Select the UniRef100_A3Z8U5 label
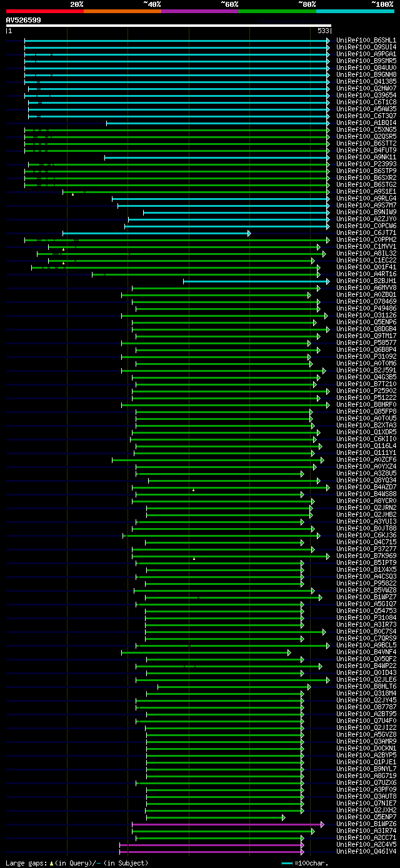The width and height of the screenshot is (400, 868). [x=366, y=474]
